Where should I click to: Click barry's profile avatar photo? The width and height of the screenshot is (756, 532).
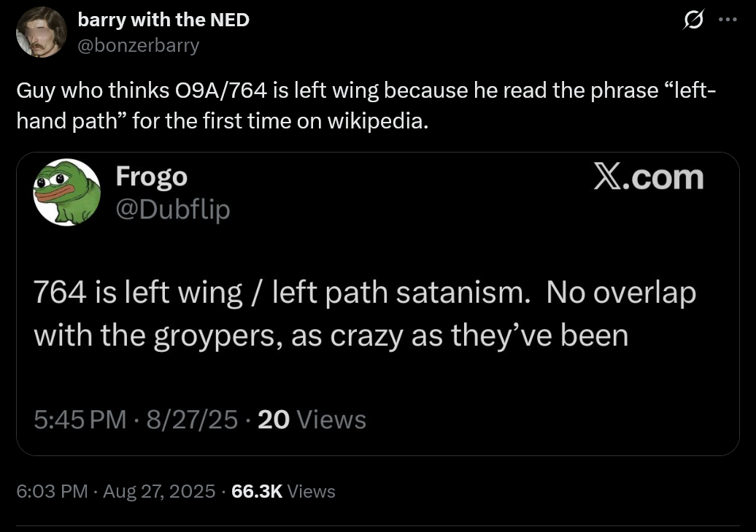point(42,32)
